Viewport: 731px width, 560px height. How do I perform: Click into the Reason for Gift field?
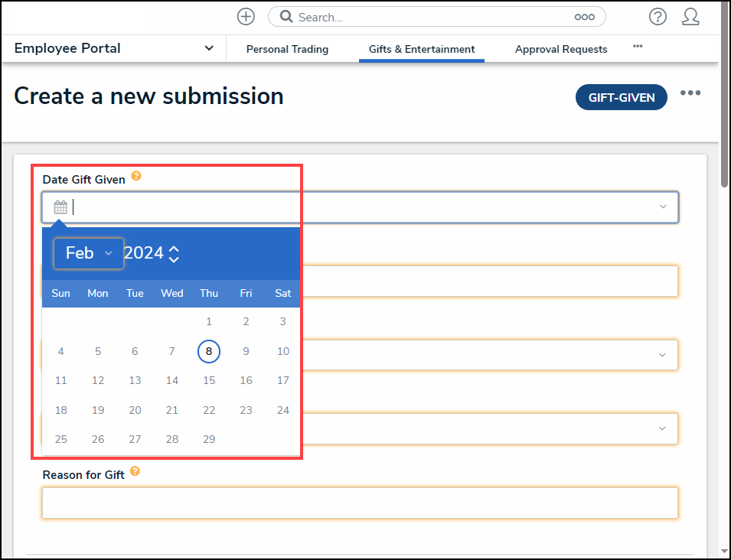coord(360,503)
